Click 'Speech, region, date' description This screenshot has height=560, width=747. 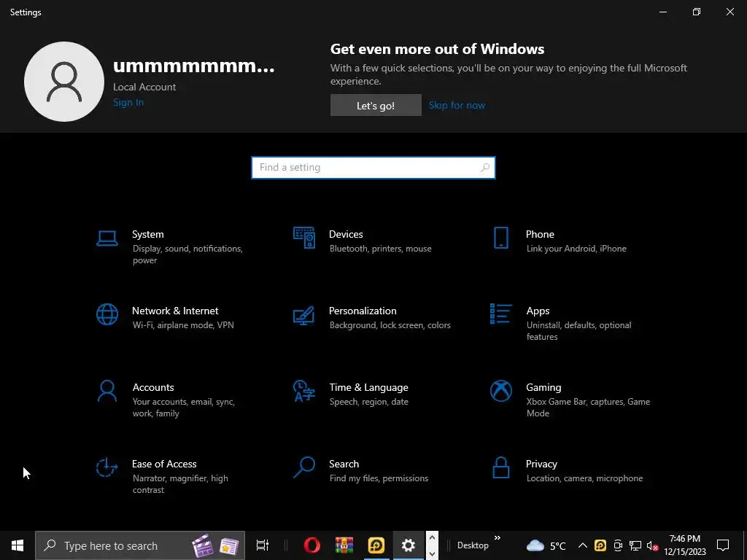click(x=368, y=402)
